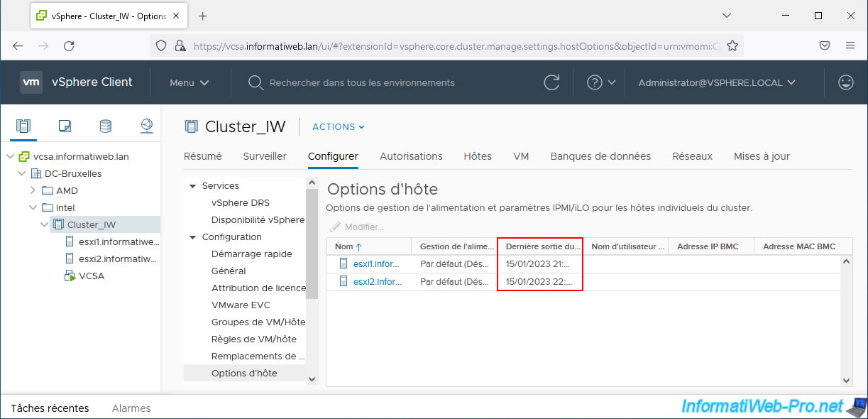
Task: Expand the AMD folder in the tree
Action: (x=33, y=190)
